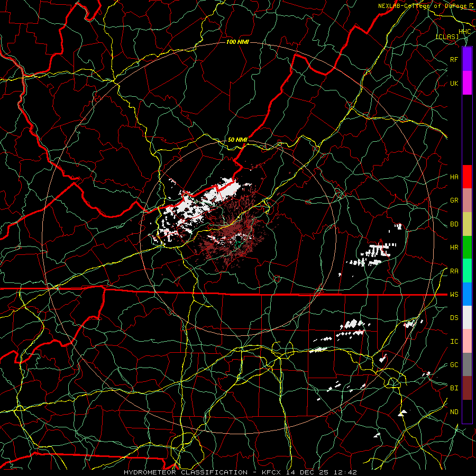Select the GC gray legend swatch
This screenshot has width=476, height=476.
click(x=467, y=364)
